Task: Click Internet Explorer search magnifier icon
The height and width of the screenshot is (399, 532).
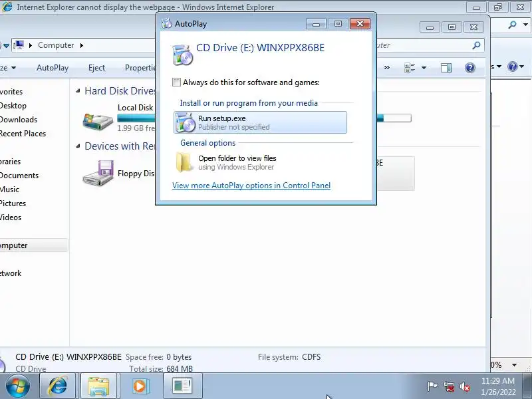Action: tap(512, 25)
